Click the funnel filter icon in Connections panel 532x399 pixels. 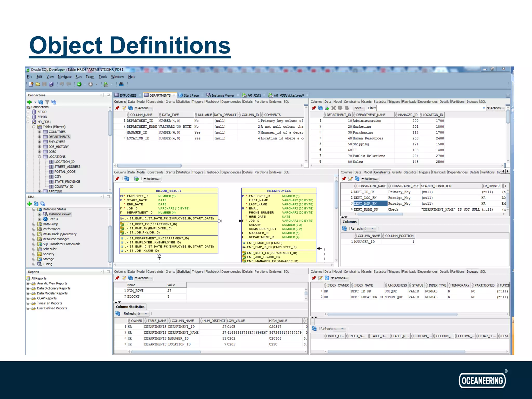[x=47, y=102]
